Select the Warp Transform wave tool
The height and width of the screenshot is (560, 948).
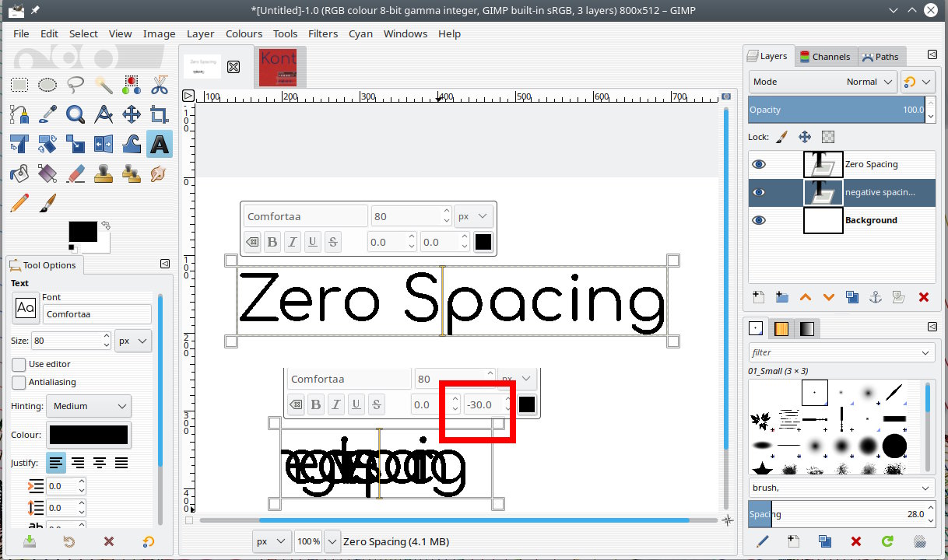132,144
